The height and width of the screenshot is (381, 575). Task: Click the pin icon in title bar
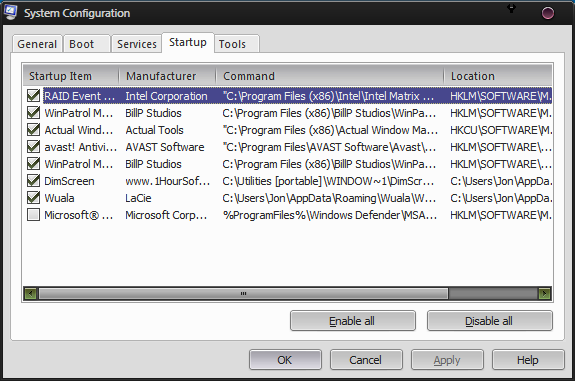[x=511, y=8]
